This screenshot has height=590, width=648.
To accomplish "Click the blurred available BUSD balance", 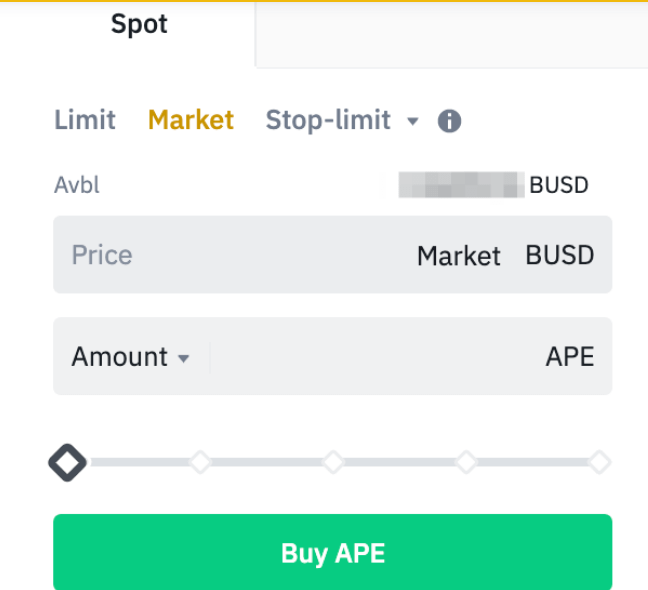I will 461,185.
